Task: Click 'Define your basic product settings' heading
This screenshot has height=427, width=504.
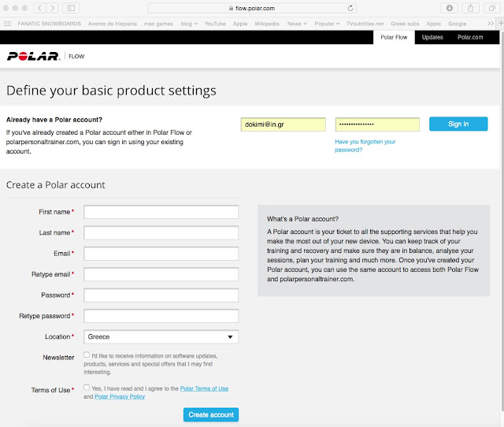Action: pyautogui.click(x=111, y=91)
